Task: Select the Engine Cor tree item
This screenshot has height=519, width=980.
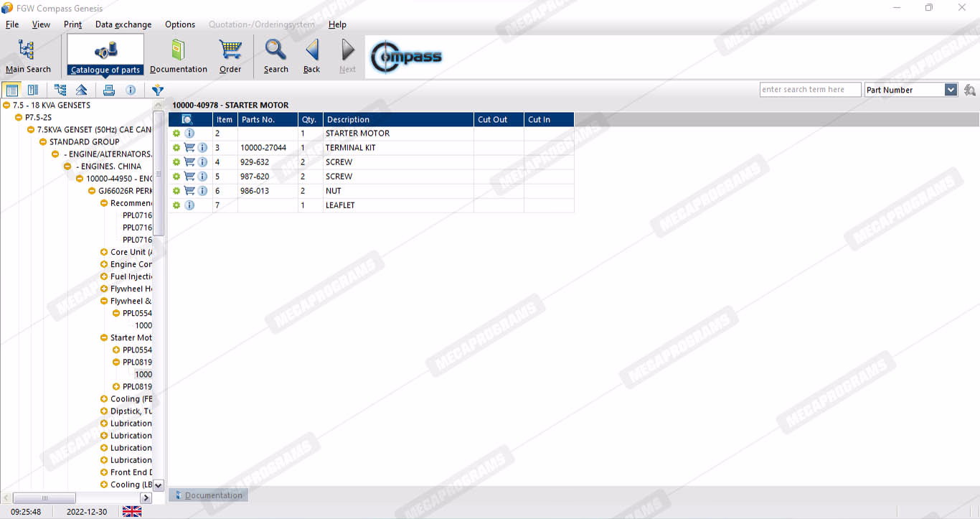Action: click(131, 264)
